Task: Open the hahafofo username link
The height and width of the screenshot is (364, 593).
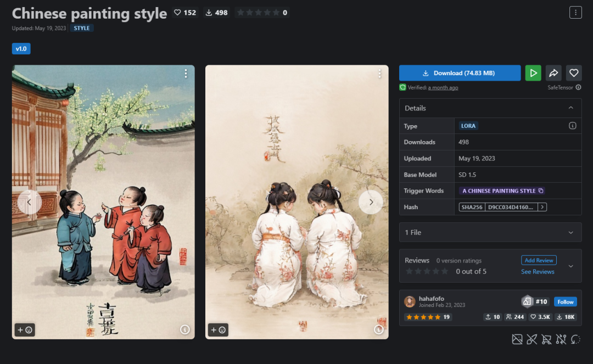Action: tap(431, 299)
